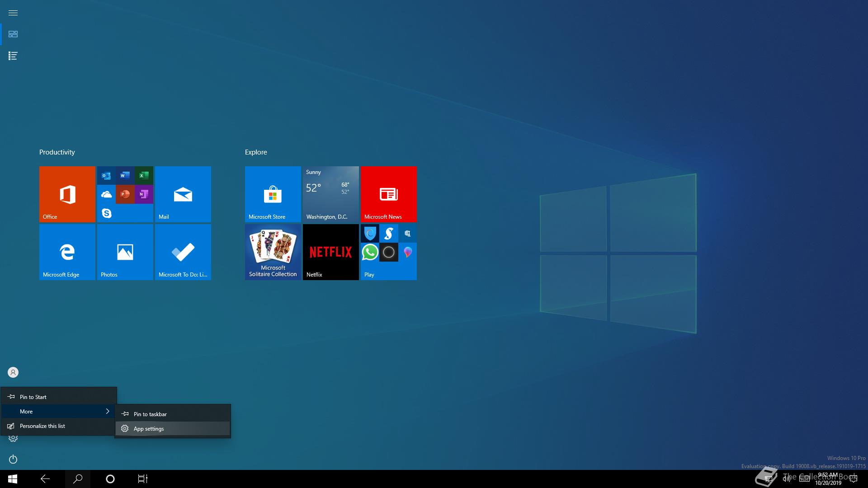Launch Excel from the Office folder tile
Screen dimensions: 868x488
coord(144,175)
